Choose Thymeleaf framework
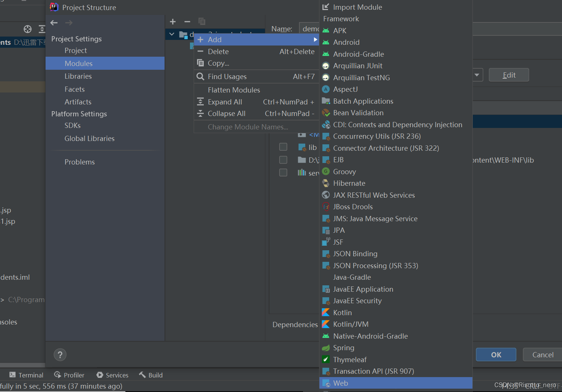The image size is (562, 392). click(x=396, y=360)
